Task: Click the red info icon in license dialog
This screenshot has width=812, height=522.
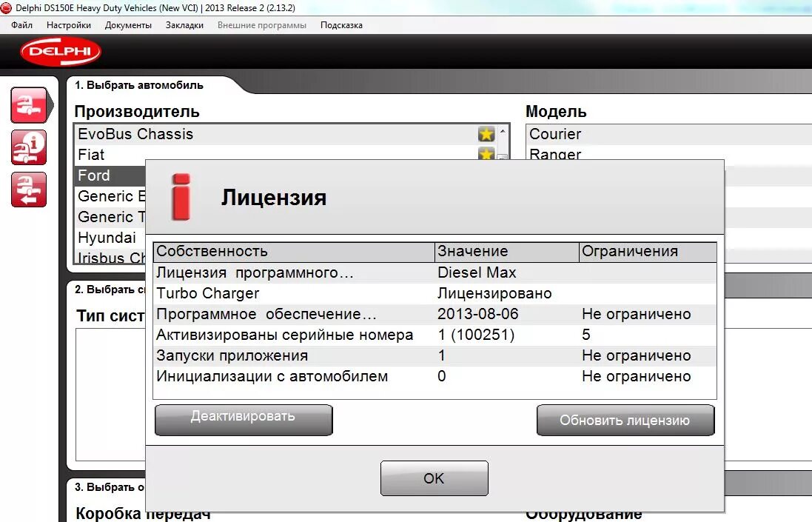Action: tap(181, 197)
